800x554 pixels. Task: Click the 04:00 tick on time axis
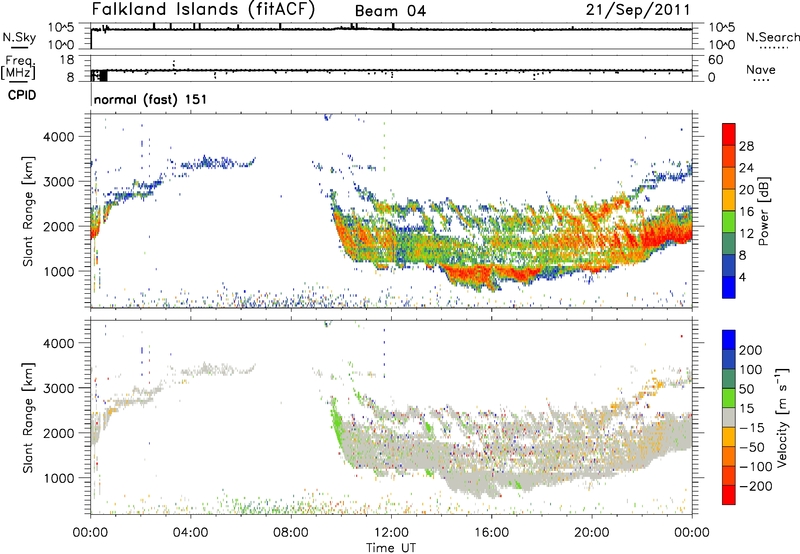click(x=191, y=531)
